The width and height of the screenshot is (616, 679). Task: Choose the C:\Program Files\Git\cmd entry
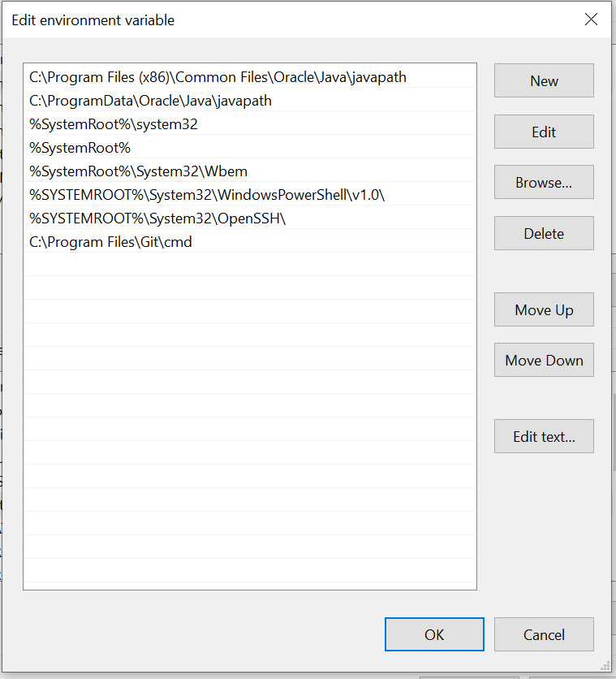110,242
